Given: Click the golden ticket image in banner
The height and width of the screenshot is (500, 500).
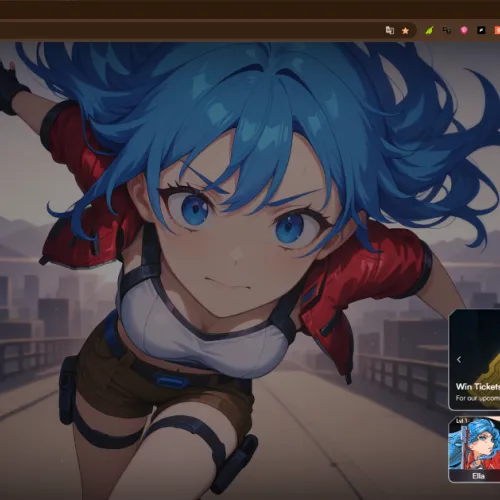Looking at the screenshot, I should (x=487, y=370).
